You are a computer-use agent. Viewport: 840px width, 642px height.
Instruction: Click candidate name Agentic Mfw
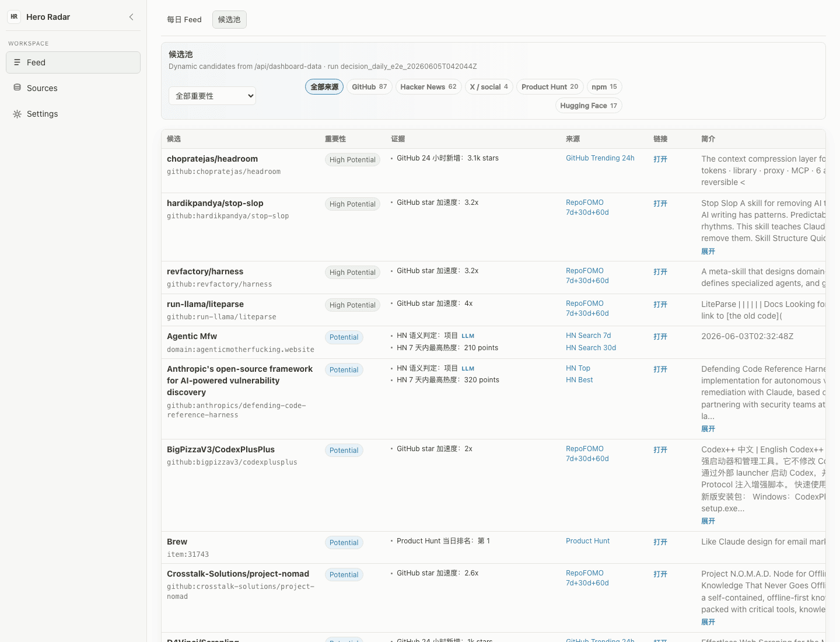(192, 336)
